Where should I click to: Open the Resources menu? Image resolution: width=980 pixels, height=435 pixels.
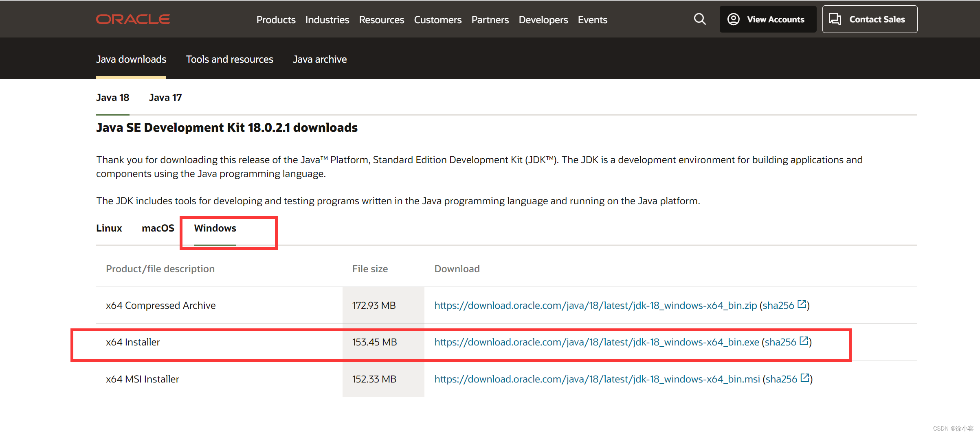click(381, 20)
